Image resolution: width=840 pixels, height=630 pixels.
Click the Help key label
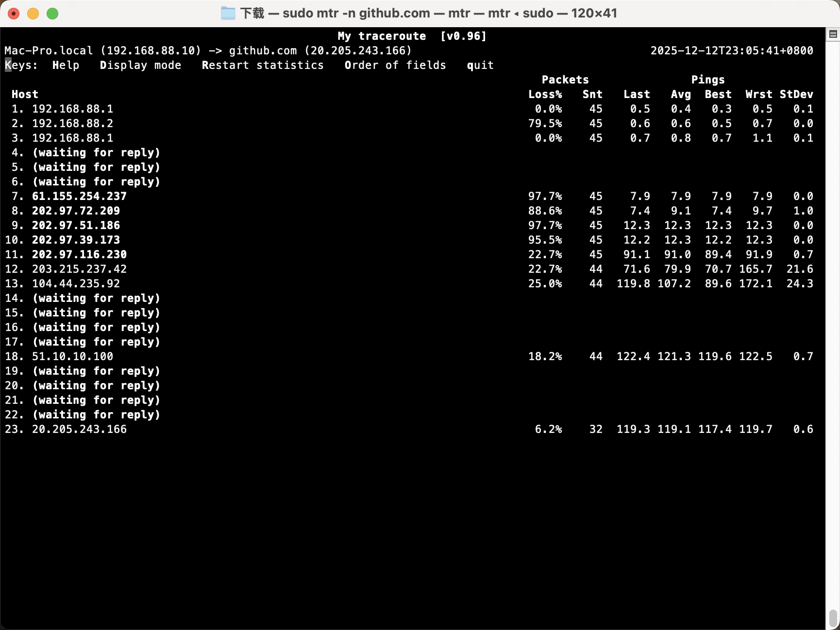[x=66, y=65]
